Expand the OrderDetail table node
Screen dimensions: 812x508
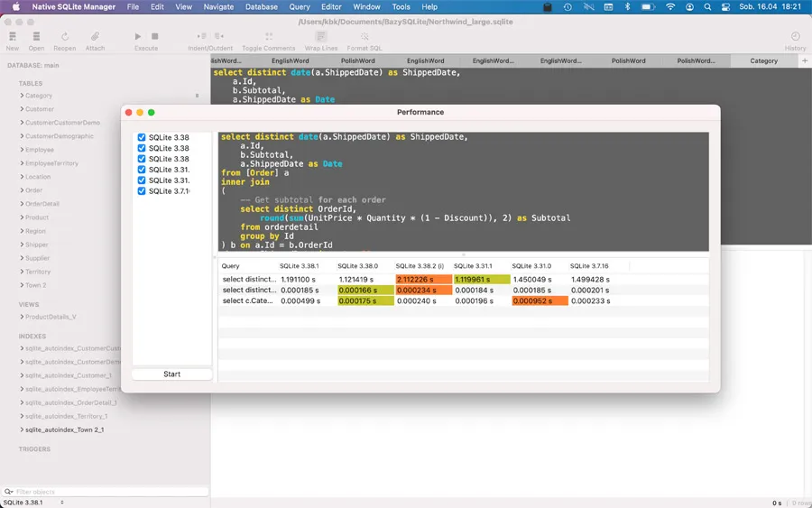[x=23, y=204]
